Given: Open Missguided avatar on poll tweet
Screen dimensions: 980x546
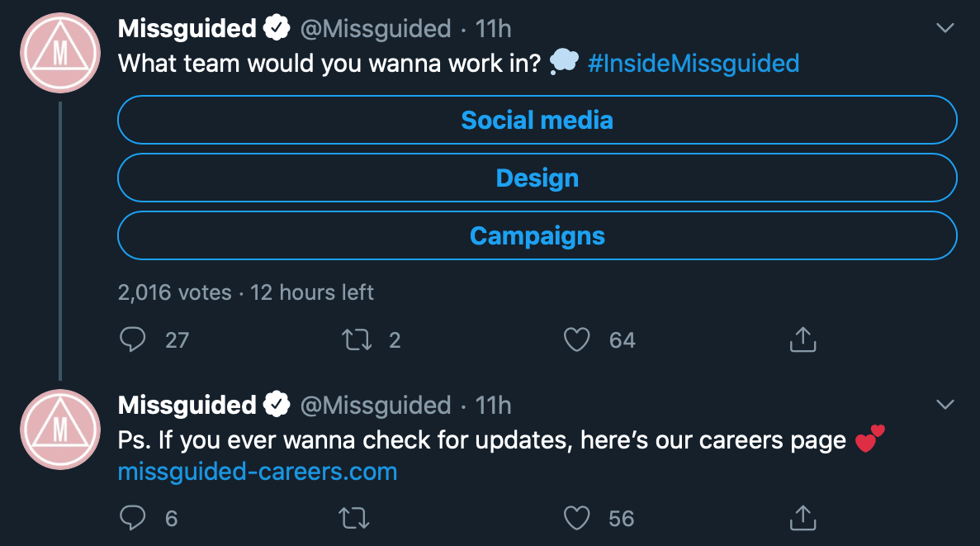Looking at the screenshot, I should tap(60, 53).
